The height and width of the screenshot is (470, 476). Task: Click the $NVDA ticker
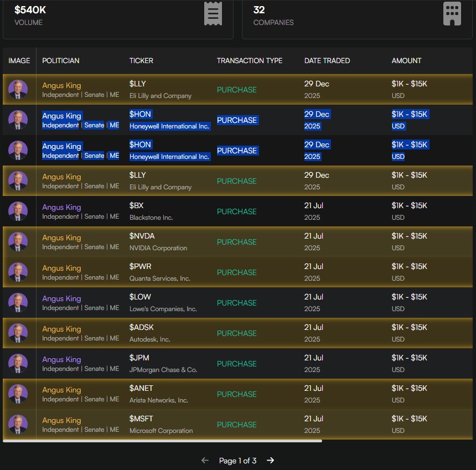point(142,236)
